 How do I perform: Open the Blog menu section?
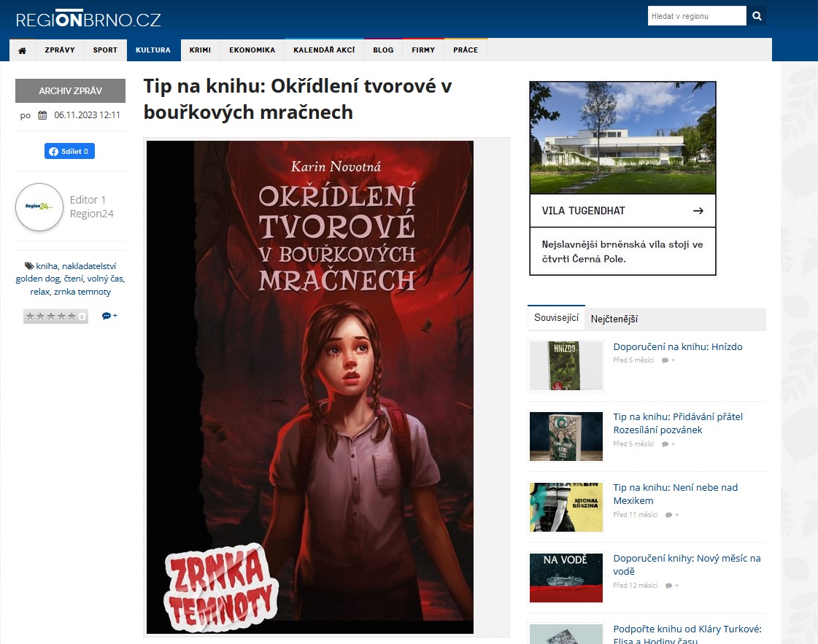click(x=383, y=50)
